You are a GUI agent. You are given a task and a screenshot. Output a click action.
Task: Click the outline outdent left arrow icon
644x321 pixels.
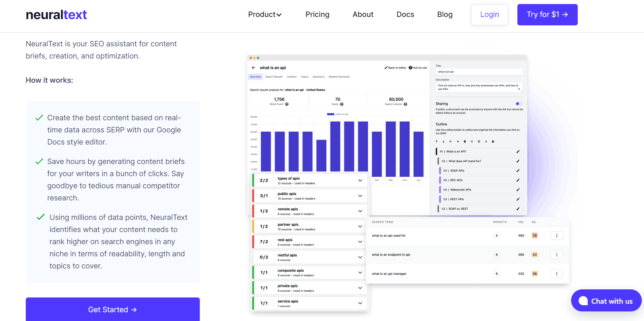tap(450, 142)
